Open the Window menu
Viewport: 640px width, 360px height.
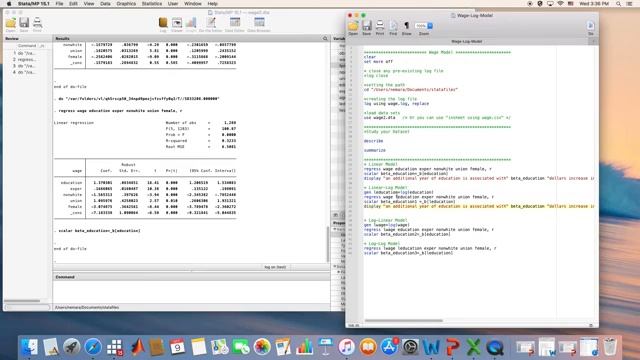pyautogui.click(x=193, y=3)
